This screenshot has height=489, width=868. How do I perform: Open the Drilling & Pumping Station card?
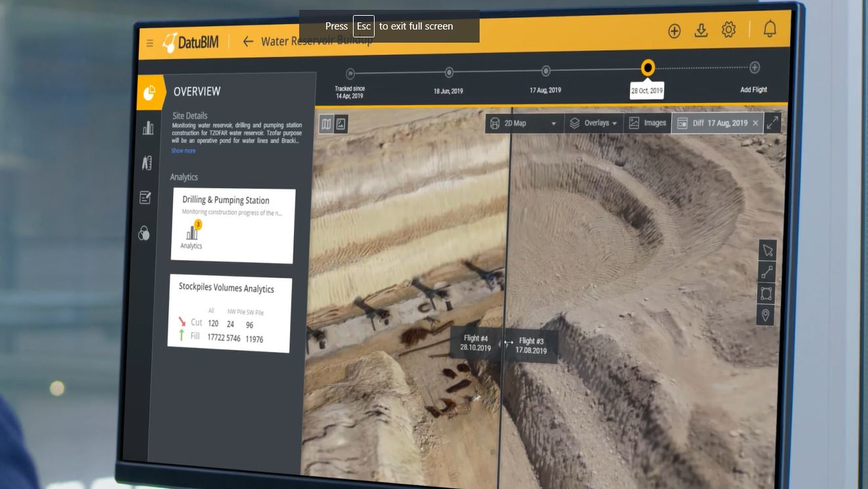[232, 226]
